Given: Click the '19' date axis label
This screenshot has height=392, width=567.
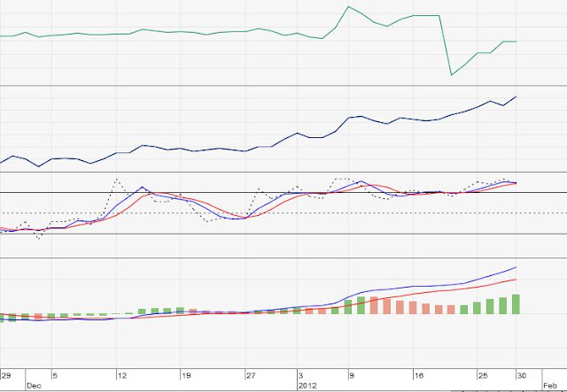Looking at the screenshot, I should 186,376.
